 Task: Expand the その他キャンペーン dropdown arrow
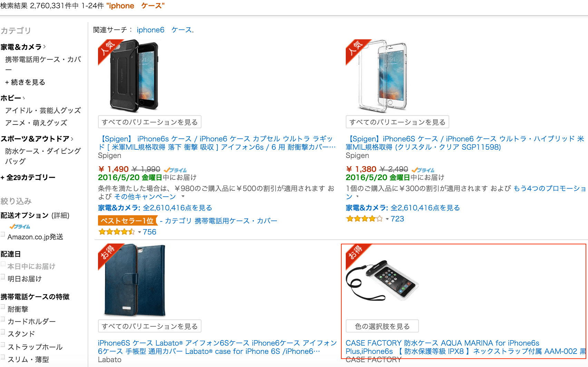click(x=183, y=196)
